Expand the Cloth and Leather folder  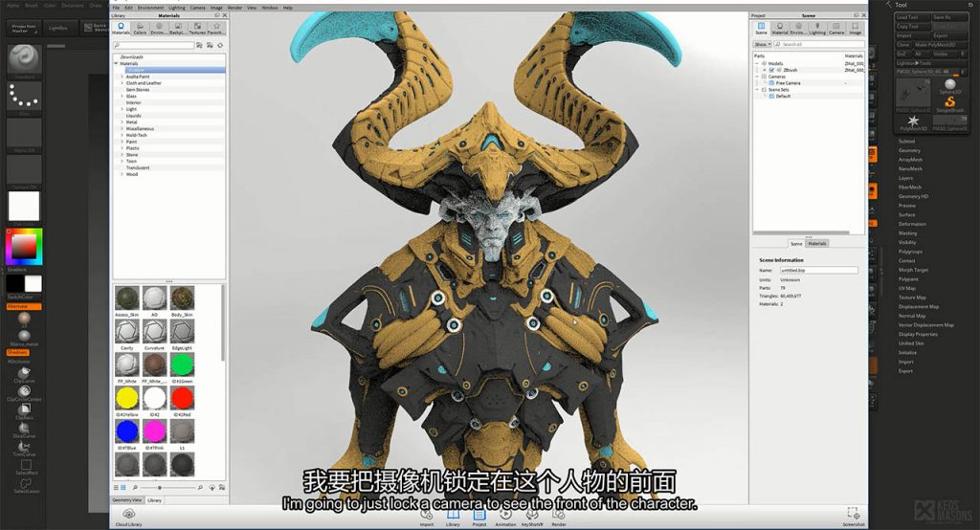[x=122, y=83]
